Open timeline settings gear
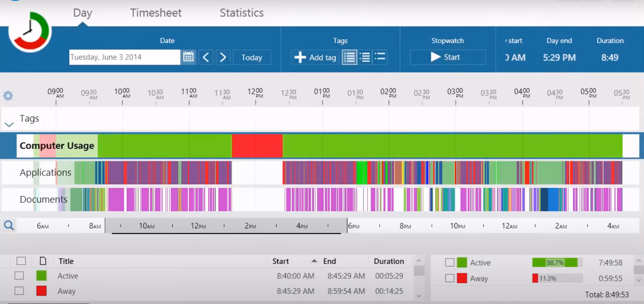 [8, 95]
